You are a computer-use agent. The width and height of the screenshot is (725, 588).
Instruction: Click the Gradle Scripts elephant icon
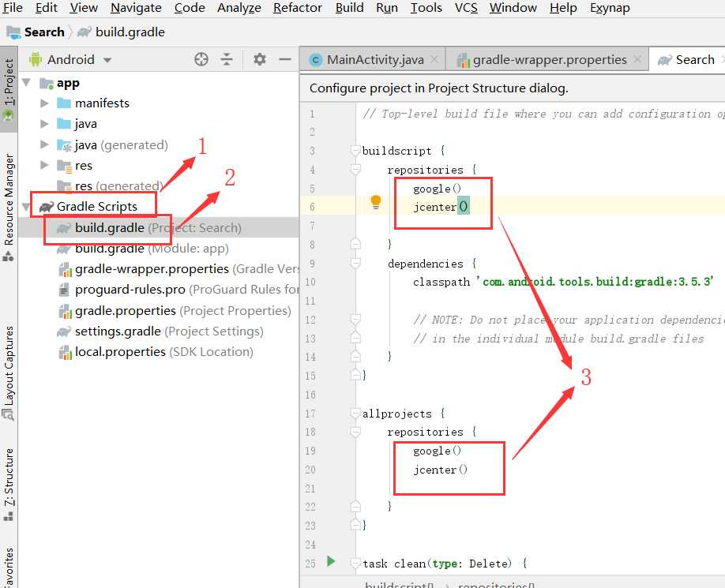coord(47,207)
